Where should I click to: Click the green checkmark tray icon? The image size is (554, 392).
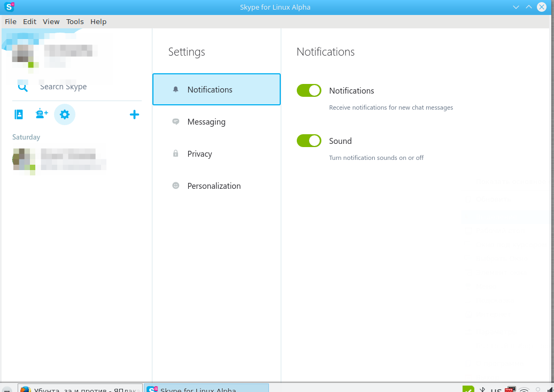468,389
